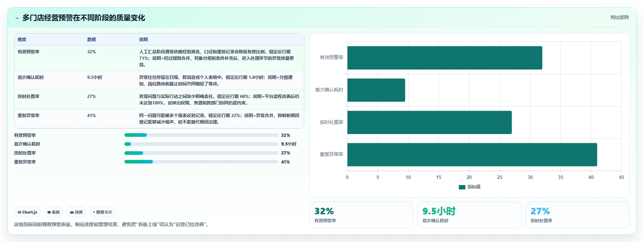Click the 重复异常率 label on the chart axis

331,154
